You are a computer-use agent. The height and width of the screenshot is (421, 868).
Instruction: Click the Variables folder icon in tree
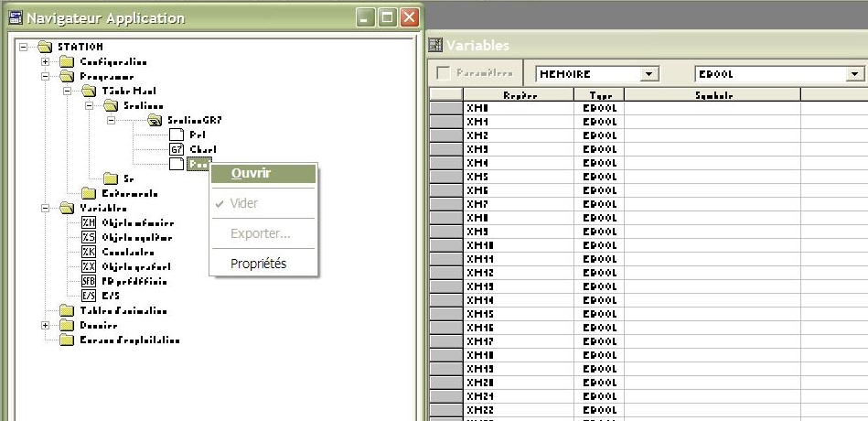(67, 208)
